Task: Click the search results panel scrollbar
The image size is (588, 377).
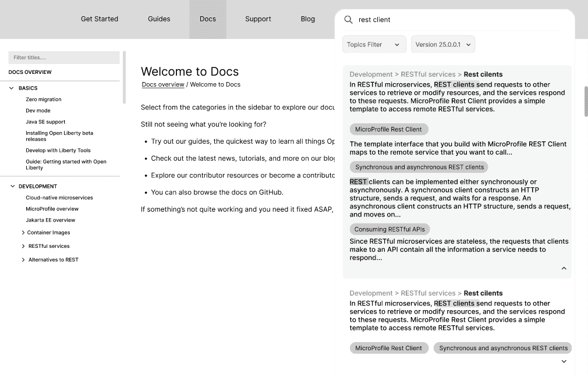Action: pos(586,101)
